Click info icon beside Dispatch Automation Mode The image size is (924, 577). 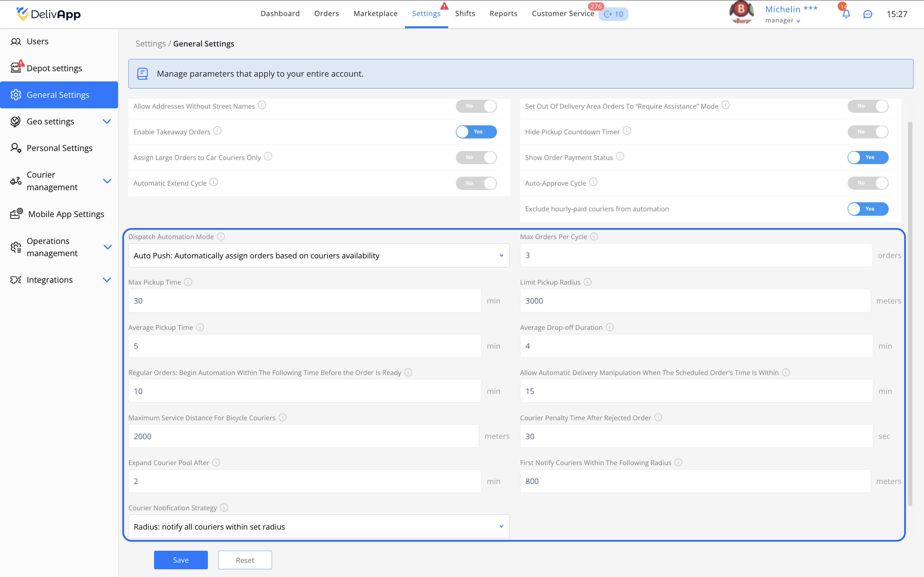pos(221,237)
